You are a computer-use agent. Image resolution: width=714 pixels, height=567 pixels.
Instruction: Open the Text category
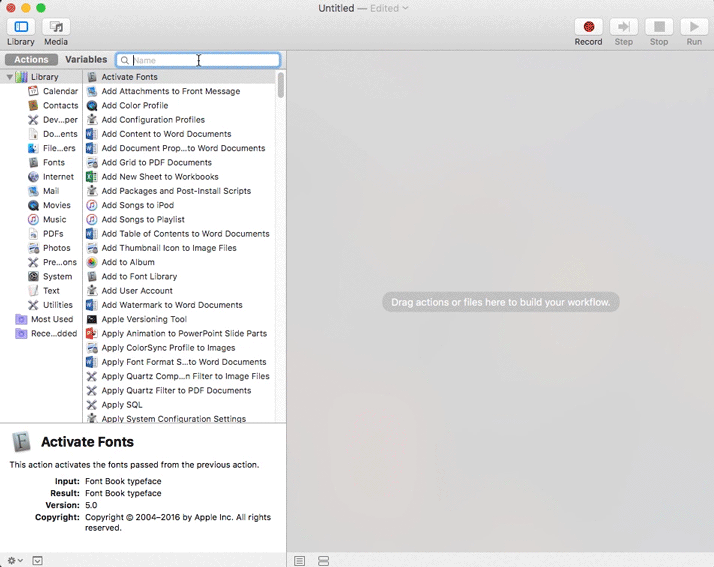click(x=44, y=291)
